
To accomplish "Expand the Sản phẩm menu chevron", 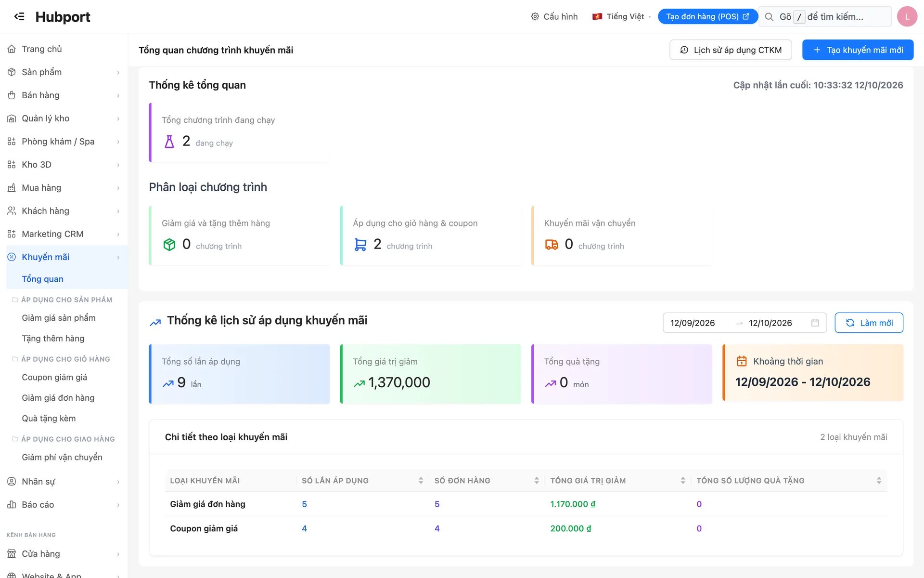I will (x=118, y=72).
